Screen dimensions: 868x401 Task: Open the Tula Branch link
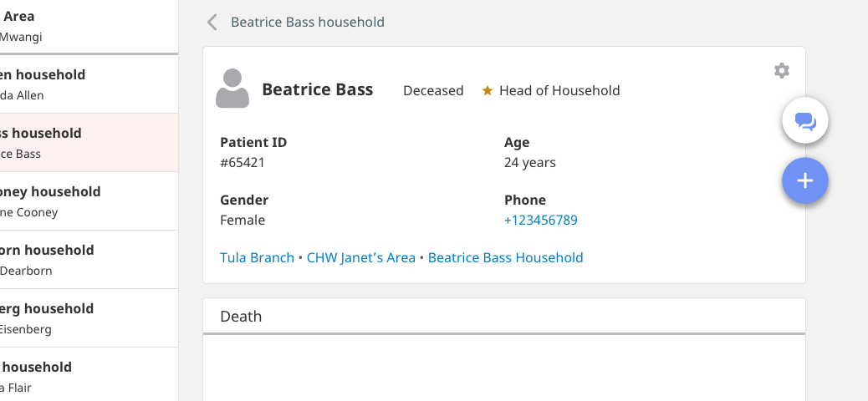(257, 257)
